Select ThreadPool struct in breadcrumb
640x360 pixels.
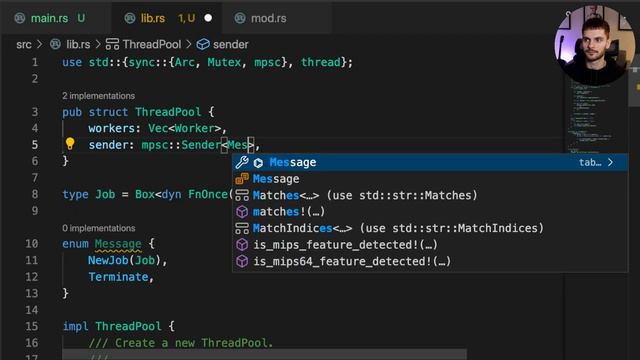[x=152, y=44]
